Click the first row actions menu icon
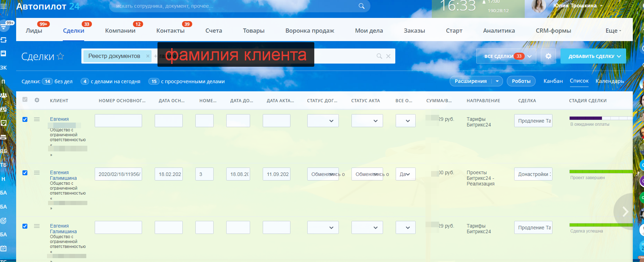 (x=37, y=119)
